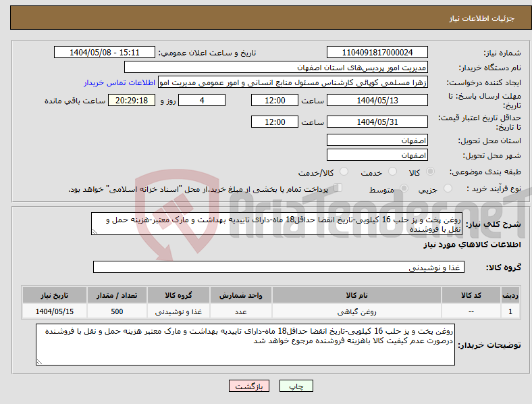Click the جزئیات اطلاعات نیاز page header
532x404 pixels.
coord(482,18)
